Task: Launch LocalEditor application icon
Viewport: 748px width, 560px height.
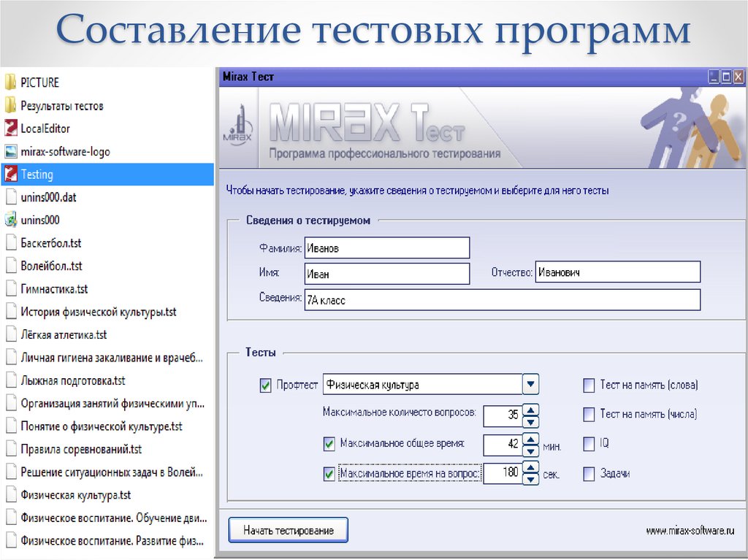Action: (10, 128)
